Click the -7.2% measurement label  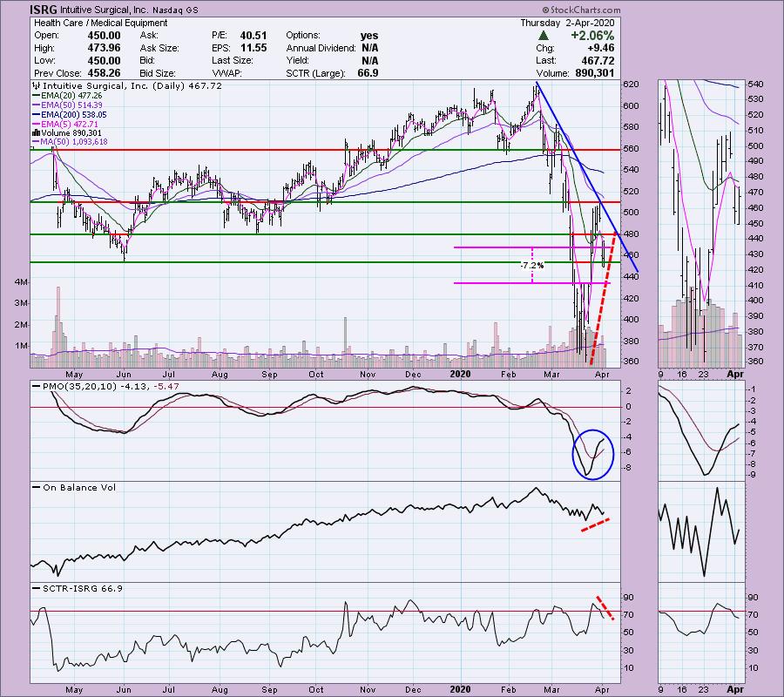pos(531,265)
